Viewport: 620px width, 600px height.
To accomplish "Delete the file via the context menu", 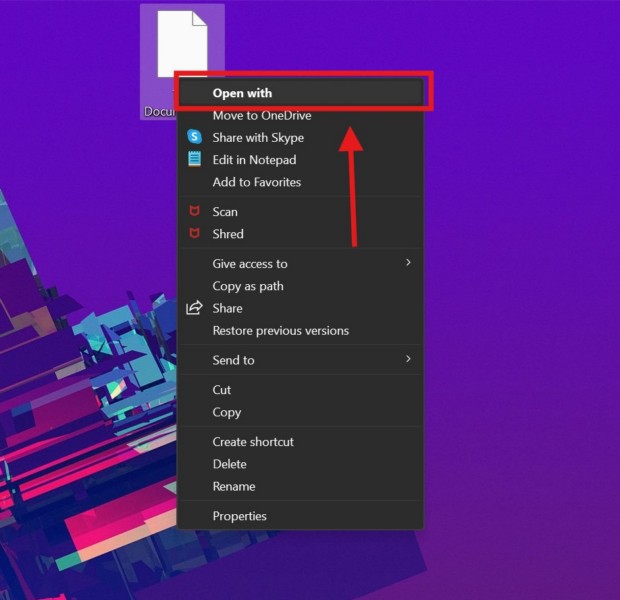I will point(229,464).
